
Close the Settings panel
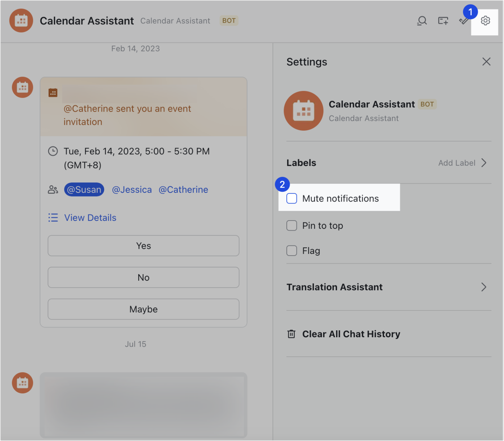coord(486,62)
